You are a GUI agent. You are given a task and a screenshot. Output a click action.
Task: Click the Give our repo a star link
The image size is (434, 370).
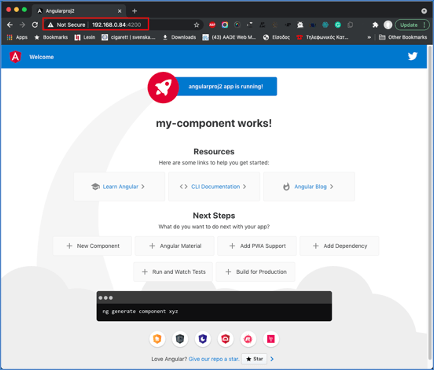[x=214, y=359]
